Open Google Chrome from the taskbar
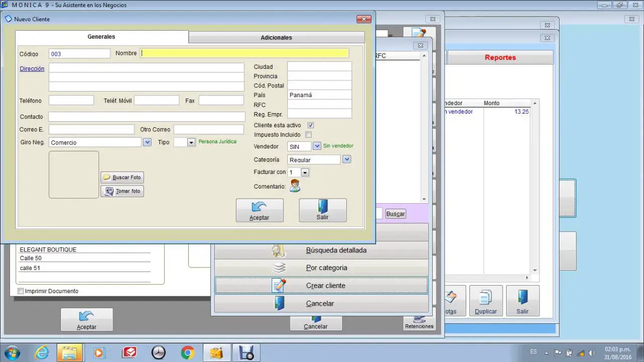644x362 pixels. [x=188, y=352]
